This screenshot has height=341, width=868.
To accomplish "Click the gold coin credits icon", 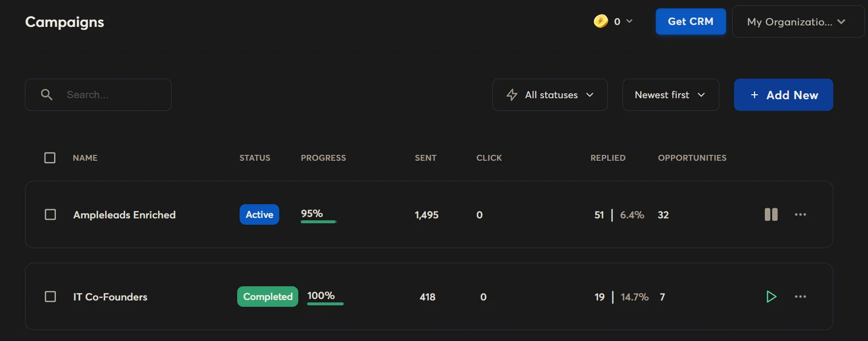I will coord(601,21).
